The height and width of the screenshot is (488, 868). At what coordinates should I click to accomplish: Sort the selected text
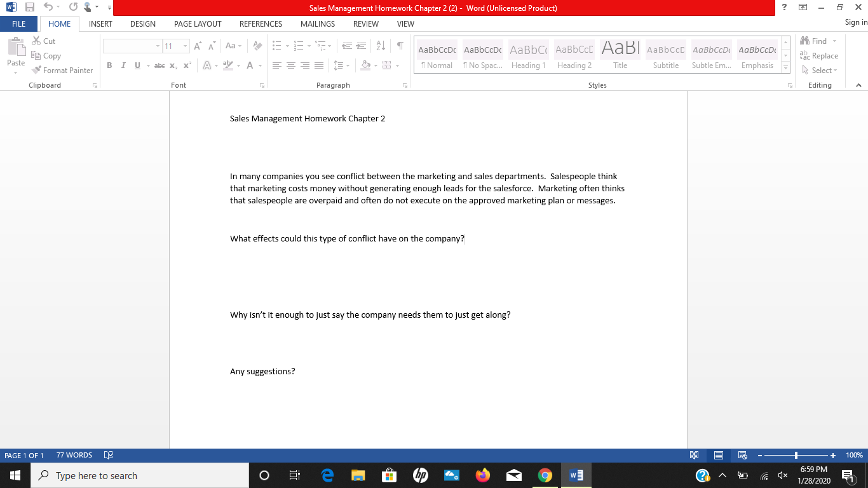coord(380,46)
